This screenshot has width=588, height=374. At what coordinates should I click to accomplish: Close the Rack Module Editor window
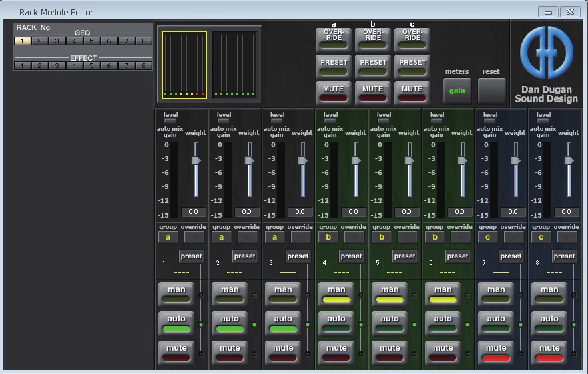tap(571, 12)
